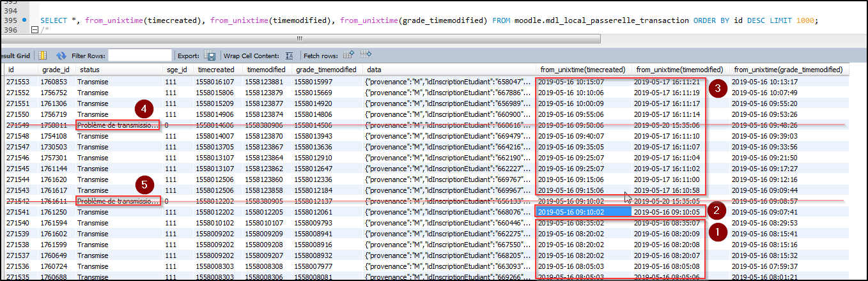Fetch next rows with first Fetch rows icon

click(x=349, y=55)
